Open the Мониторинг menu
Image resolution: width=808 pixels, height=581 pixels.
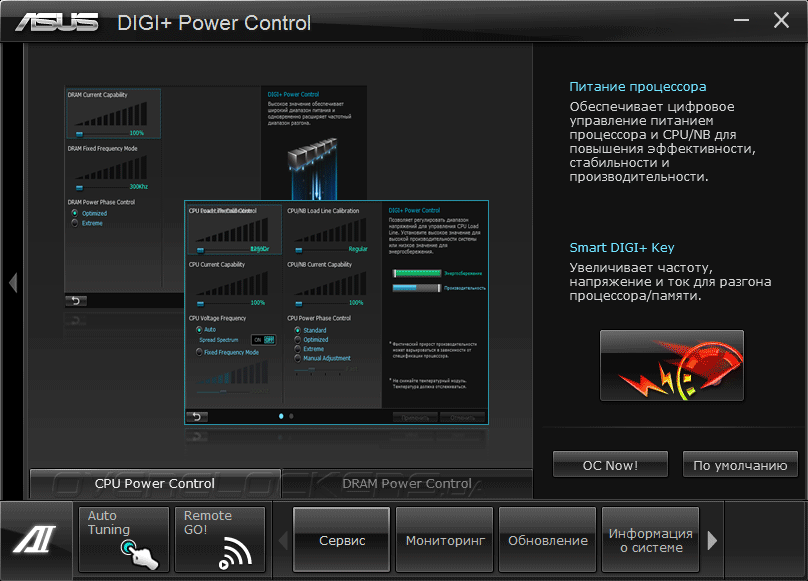(x=445, y=540)
